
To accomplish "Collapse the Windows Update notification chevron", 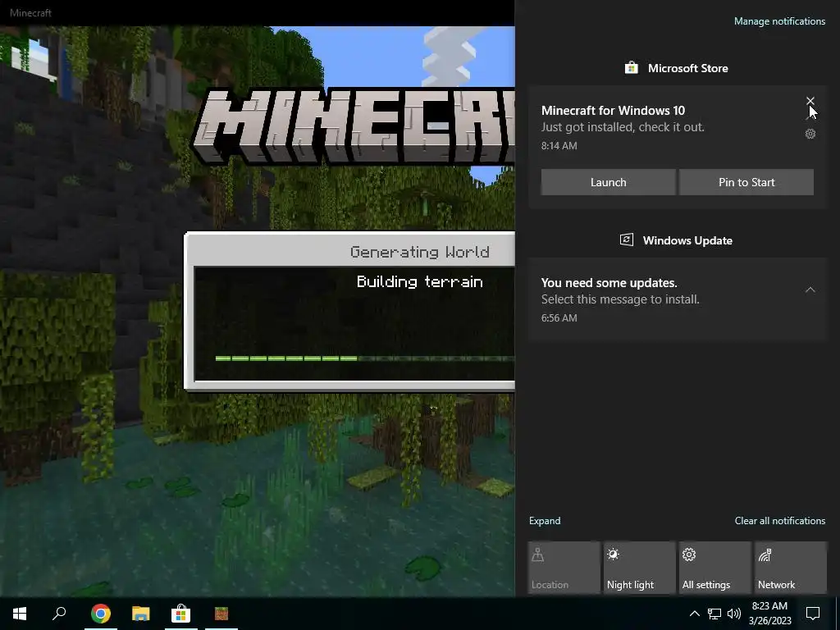I will point(810,290).
